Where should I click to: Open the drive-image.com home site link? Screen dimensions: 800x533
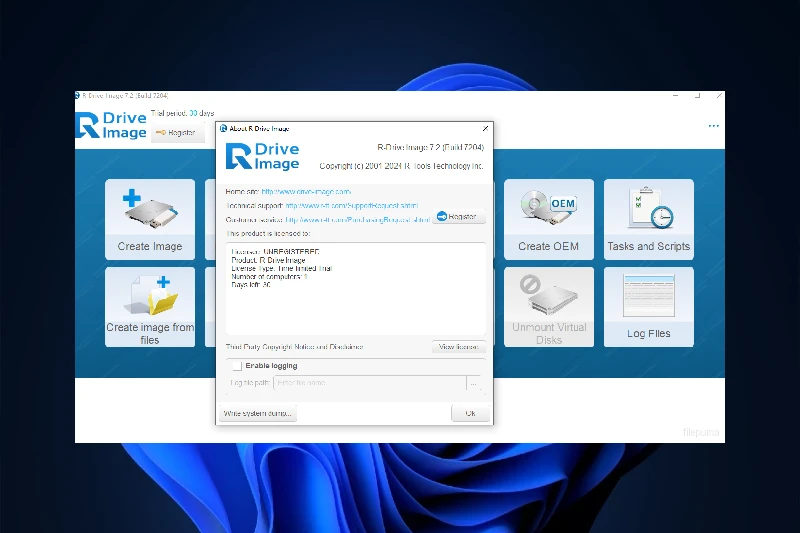coord(306,191)
